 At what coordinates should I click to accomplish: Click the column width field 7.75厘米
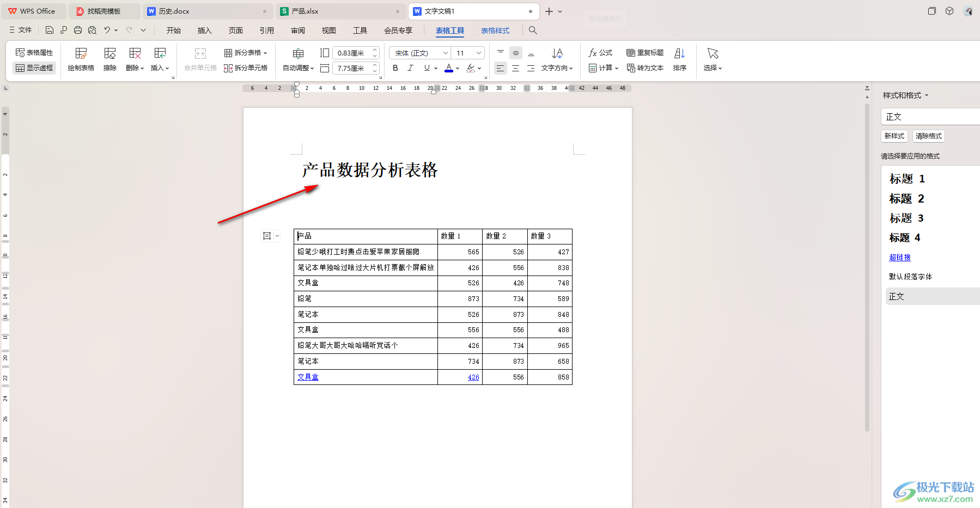click(x=352, y=68)
